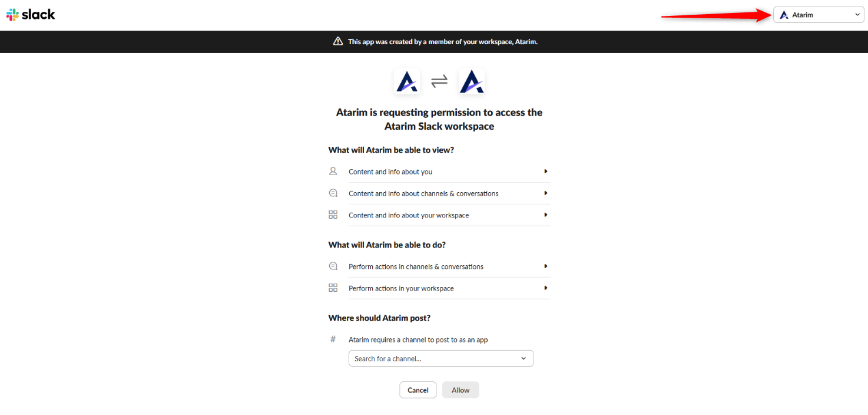Click the Allow button

tap(460, 390)
